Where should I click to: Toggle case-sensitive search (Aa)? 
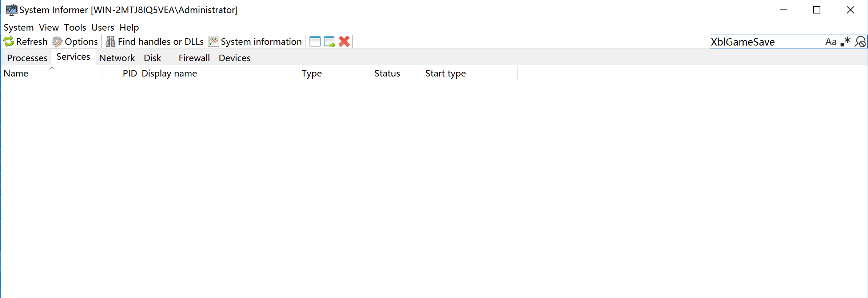[831, 42]
